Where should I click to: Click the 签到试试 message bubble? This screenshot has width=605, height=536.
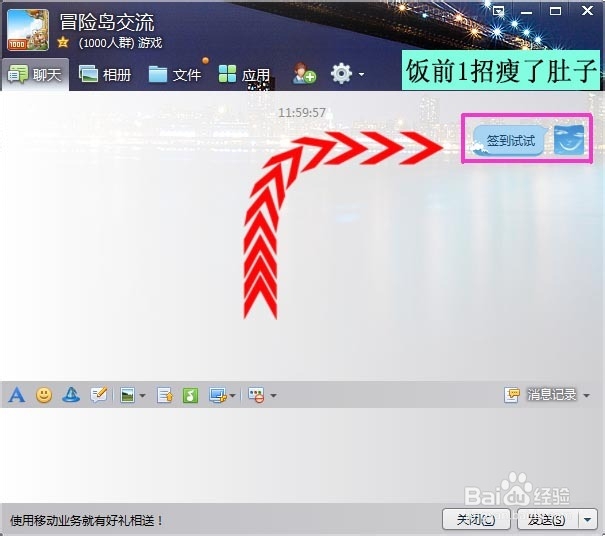510,140
